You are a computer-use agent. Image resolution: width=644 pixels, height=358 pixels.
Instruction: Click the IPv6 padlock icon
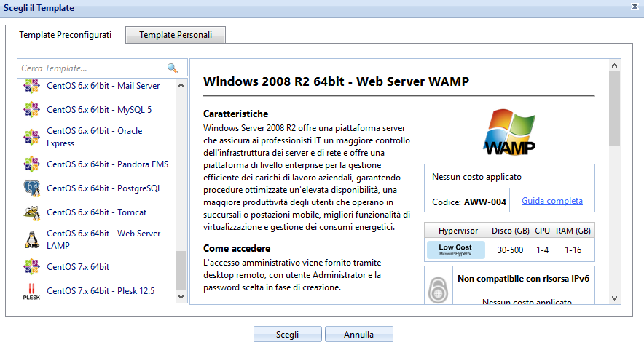pyautogui.click(x=436, y=289)
